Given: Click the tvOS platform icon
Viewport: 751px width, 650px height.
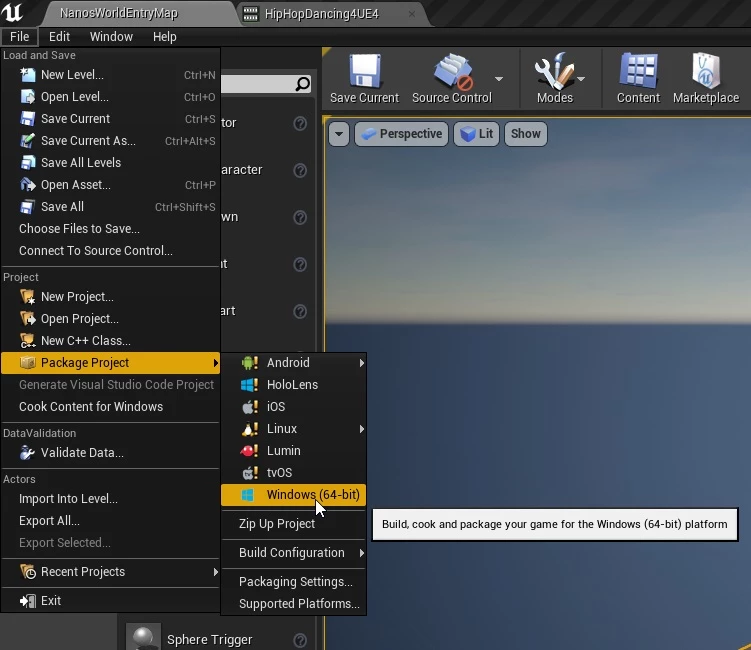Looking at the screenshot, I should pos(250,473).
